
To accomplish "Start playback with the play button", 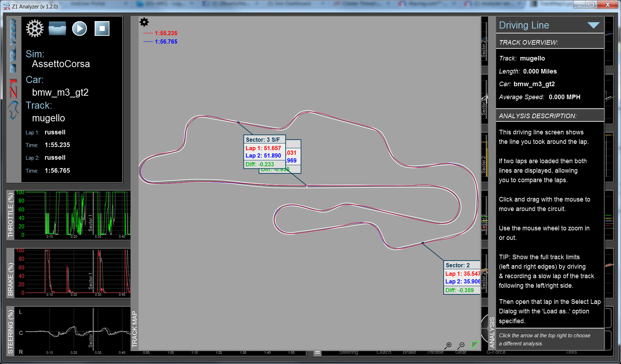I will pos(80,28).
